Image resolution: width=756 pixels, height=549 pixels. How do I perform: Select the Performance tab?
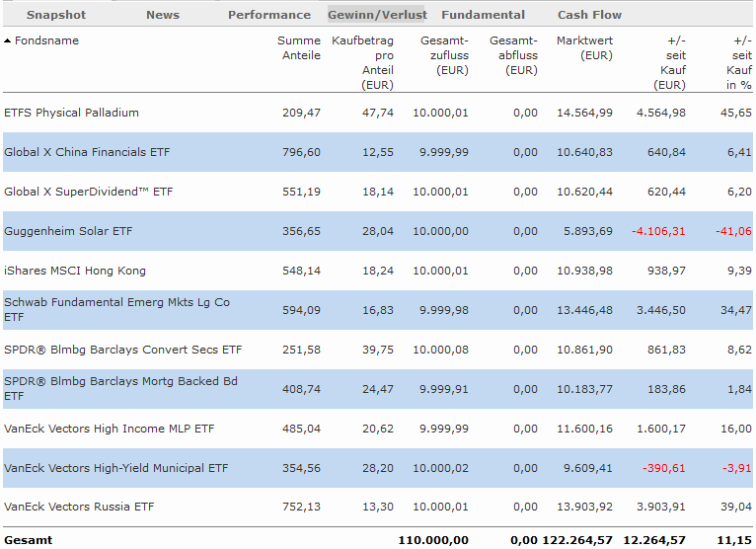[x=269, y=15]
